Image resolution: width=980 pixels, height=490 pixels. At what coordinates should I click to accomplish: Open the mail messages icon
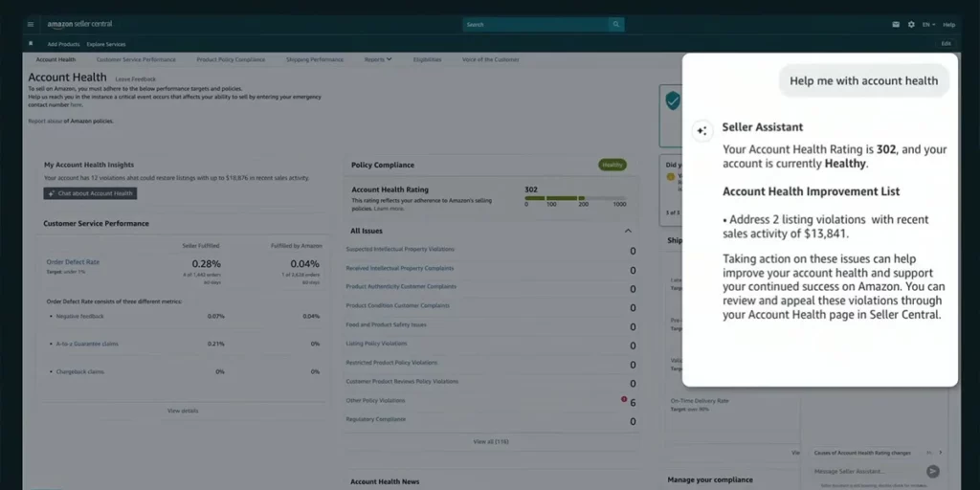(896, 24)
